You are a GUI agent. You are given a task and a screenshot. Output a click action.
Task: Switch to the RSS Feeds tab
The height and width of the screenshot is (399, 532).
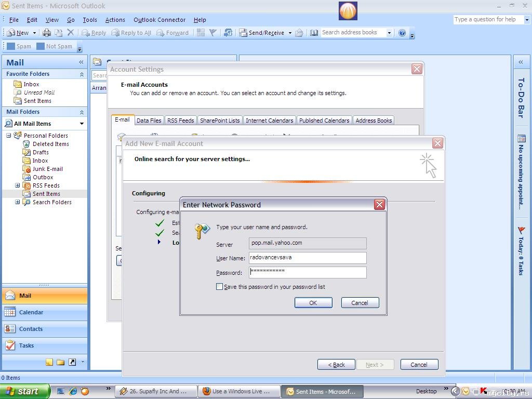coord(180,121)
